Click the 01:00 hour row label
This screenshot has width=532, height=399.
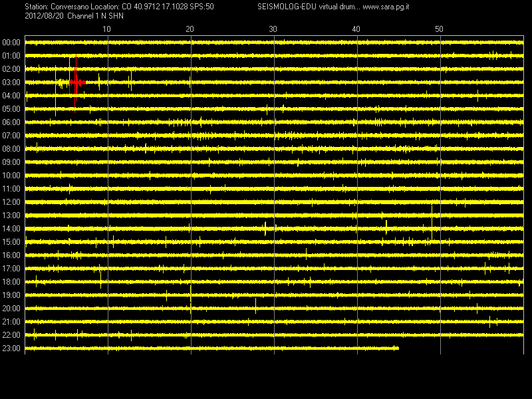click(x=11, y=56)
